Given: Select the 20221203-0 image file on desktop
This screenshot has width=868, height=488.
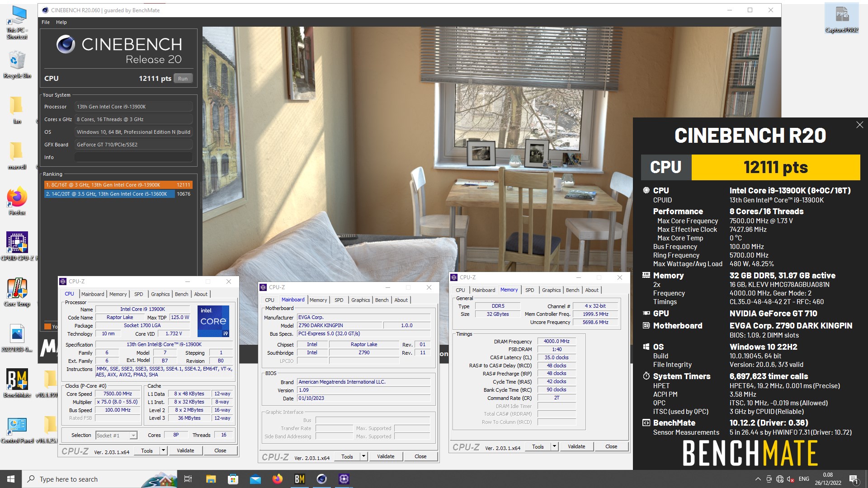Looking at the screenshot, I should point(17,338).
